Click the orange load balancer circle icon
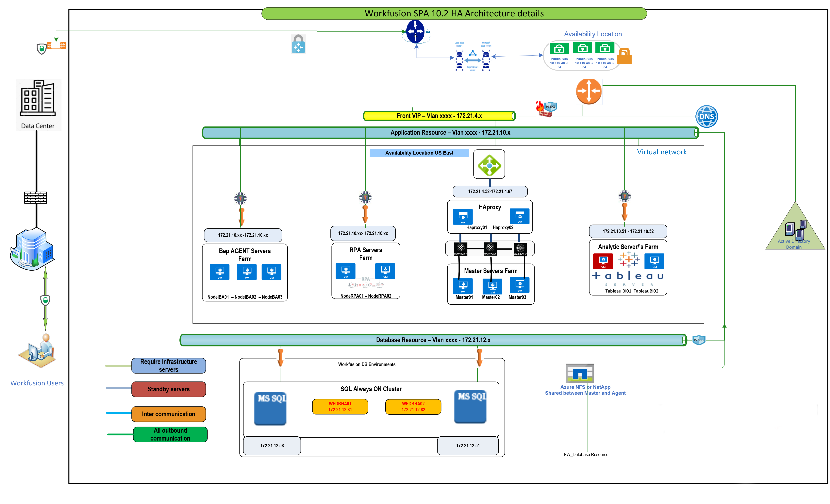Viewport: 830px width, 504px height. click(589, 91)
